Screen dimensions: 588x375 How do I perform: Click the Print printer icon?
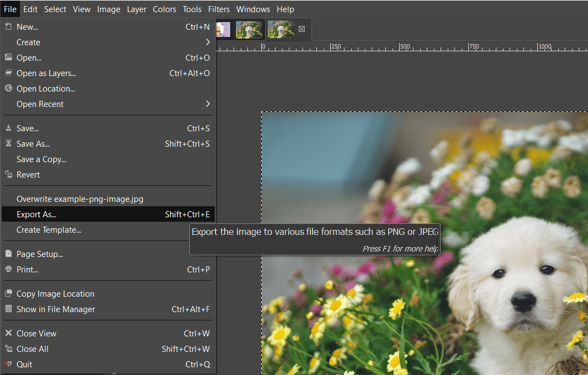(x=9, y=269)
